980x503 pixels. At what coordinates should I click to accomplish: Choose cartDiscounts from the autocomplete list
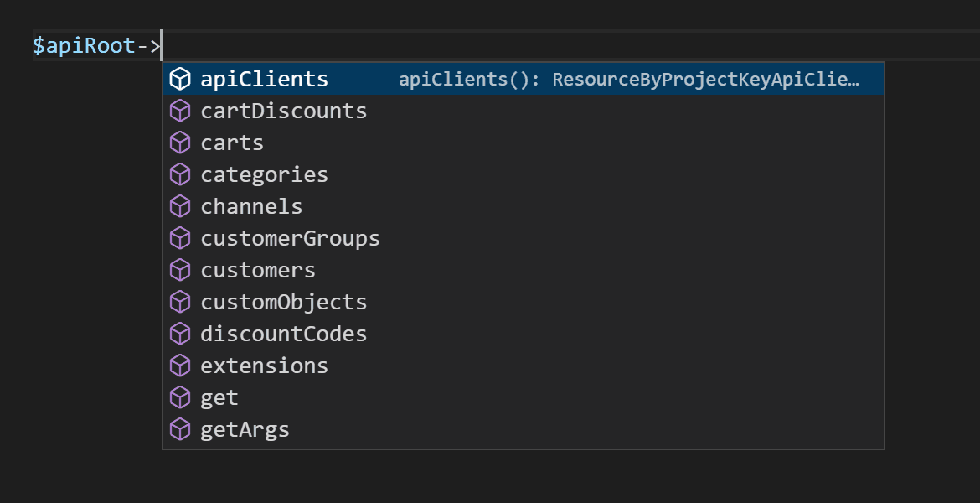pyautogui.click(x=283, y=111)
